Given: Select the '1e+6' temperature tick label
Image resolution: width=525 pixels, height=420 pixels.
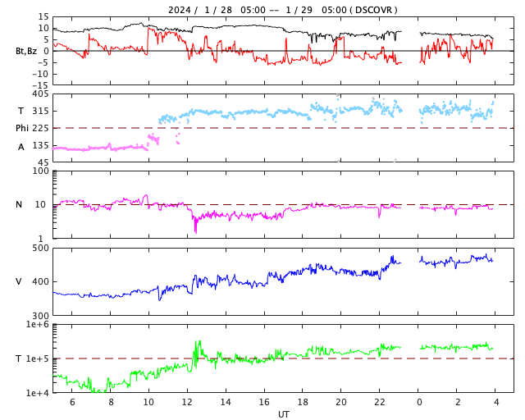Looking at the screenshot, I should point(38,325).
